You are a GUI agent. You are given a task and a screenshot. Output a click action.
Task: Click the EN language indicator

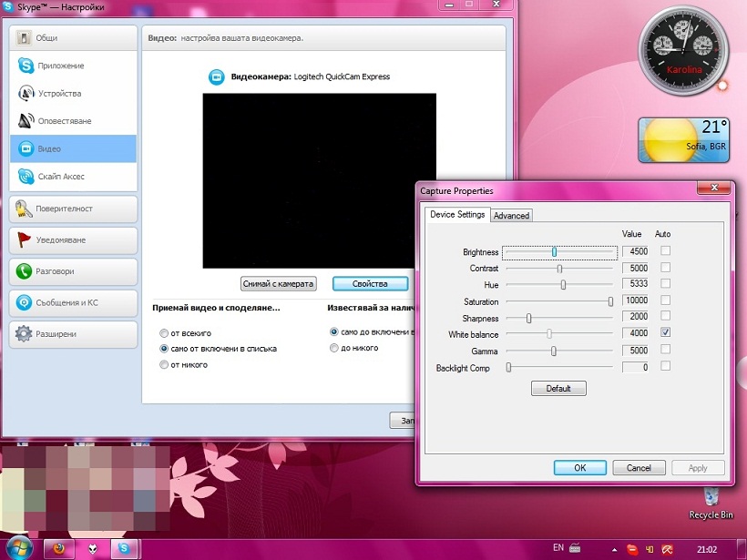pyautogui.click(x=558, y=548)
